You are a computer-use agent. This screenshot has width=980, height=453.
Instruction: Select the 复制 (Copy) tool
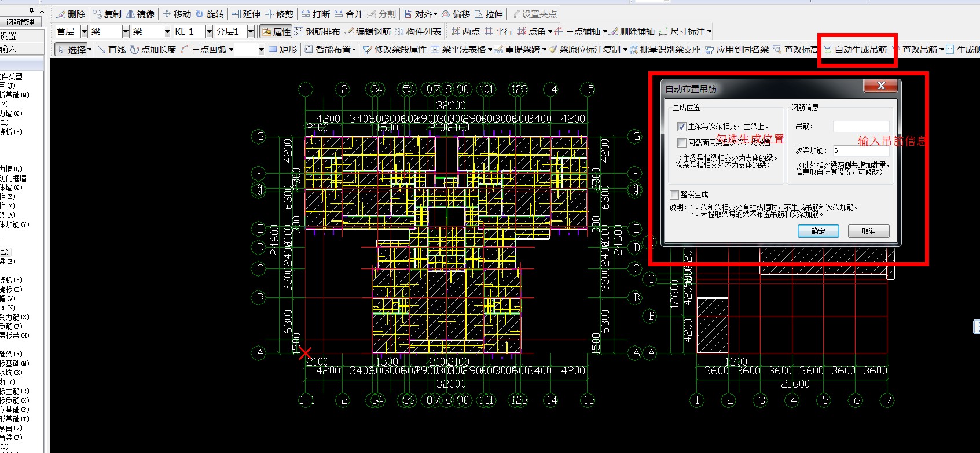tap(107, 14)
